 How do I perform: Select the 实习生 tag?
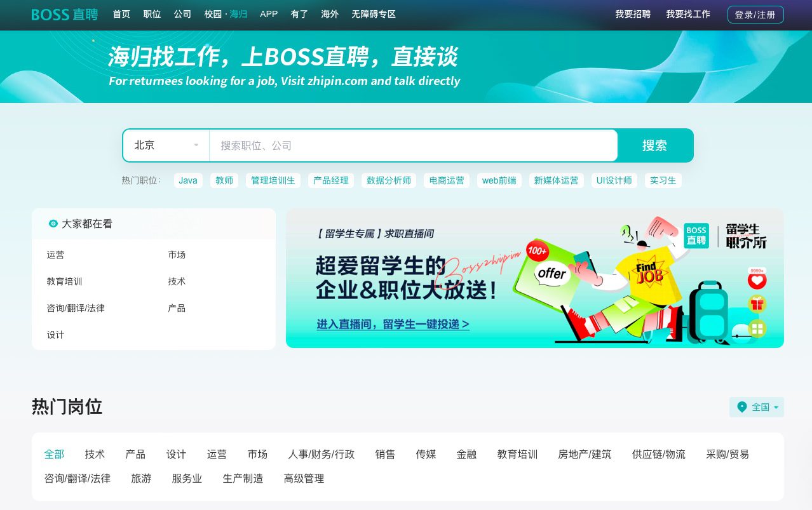[663, 180]
